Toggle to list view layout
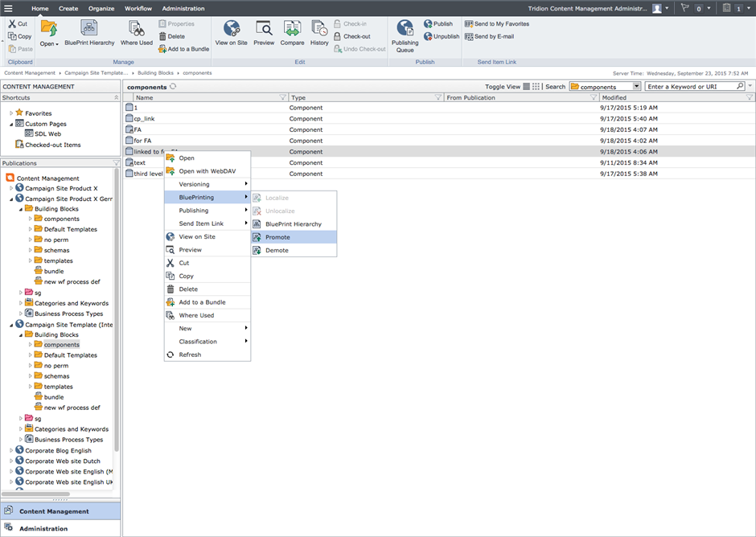756x537 pixels. tap(527, 87)
